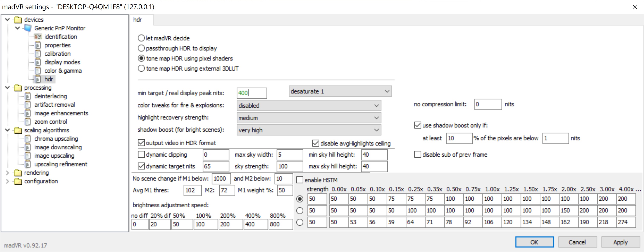Click the image enhancements page icon

tap(28, 113)
